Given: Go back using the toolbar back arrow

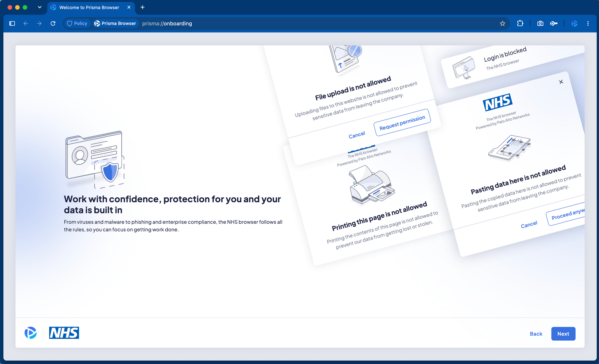Looking at the screenshot, I should (26, 23).
